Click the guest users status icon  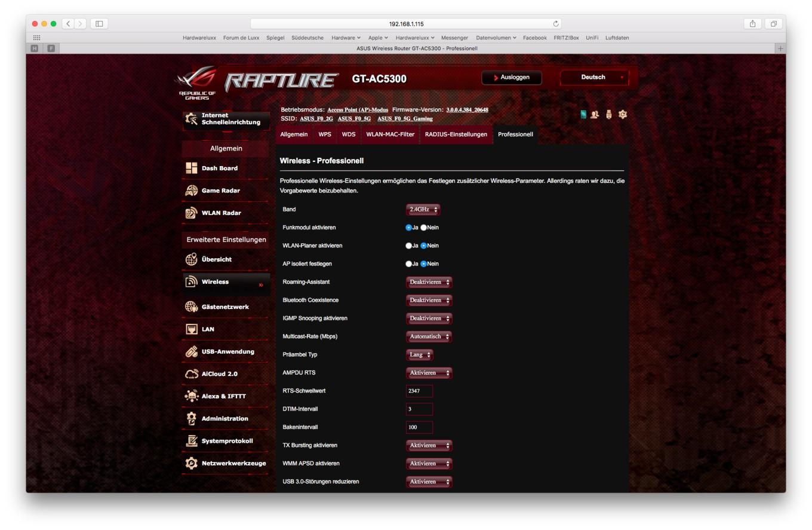[x=595, y=114]
